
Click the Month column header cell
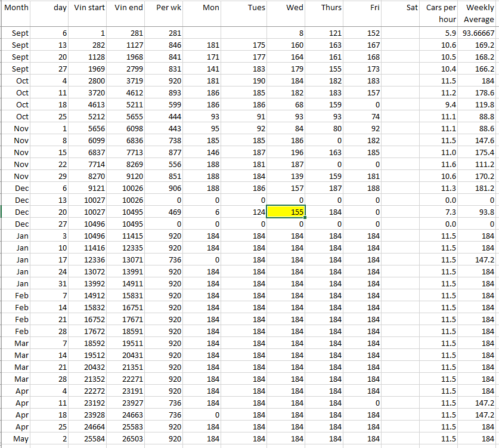tap(16, 8)
